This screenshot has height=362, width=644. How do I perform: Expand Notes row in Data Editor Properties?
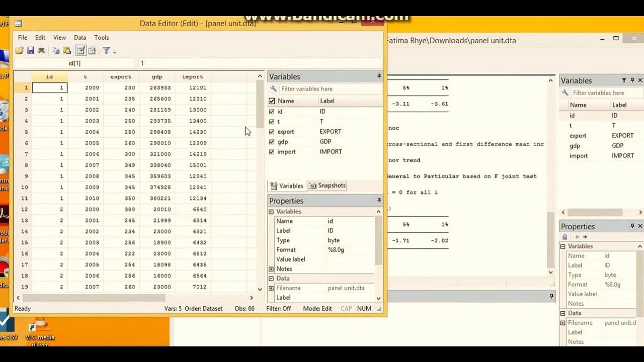[271, 269]
